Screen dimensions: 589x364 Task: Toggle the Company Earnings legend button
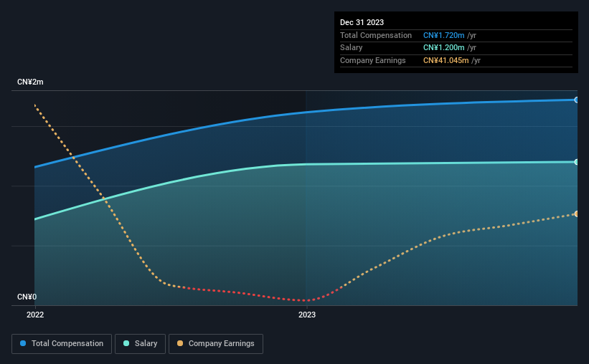(x=216, y=344)
